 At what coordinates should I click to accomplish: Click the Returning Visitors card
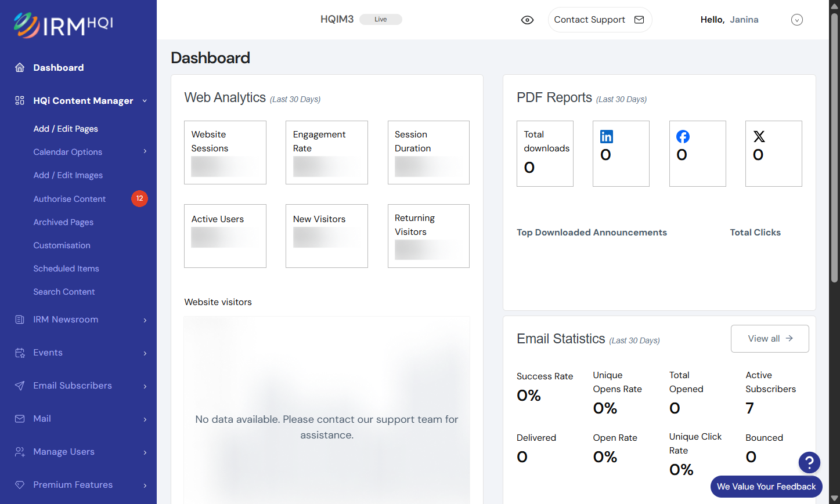(x=428, y=236)
